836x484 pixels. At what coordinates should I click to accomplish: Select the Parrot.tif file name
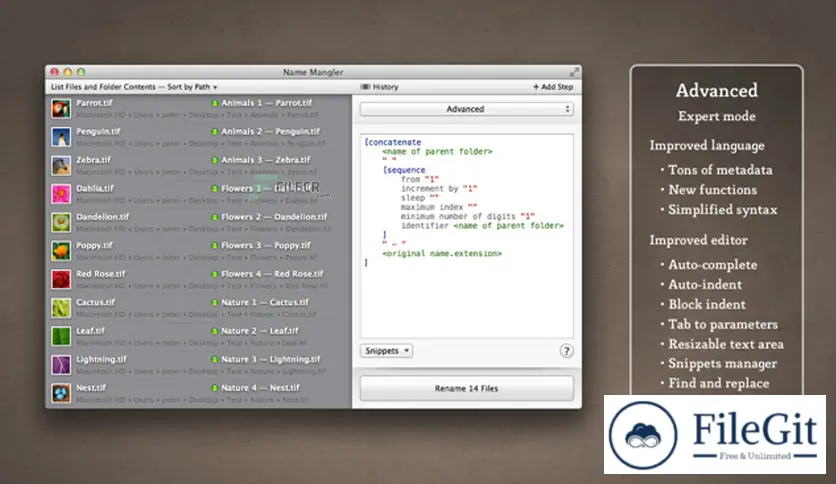pyautogui.click(x=94, y=103)
